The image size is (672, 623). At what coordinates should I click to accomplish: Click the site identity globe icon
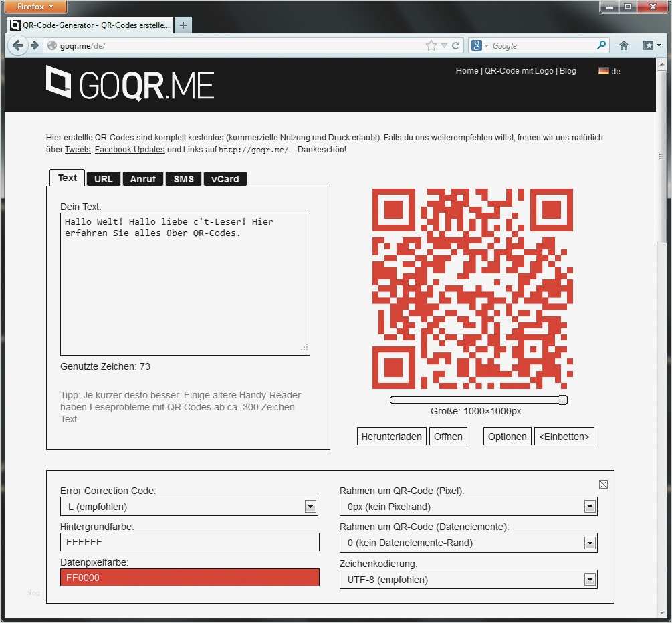pos(52,45)
